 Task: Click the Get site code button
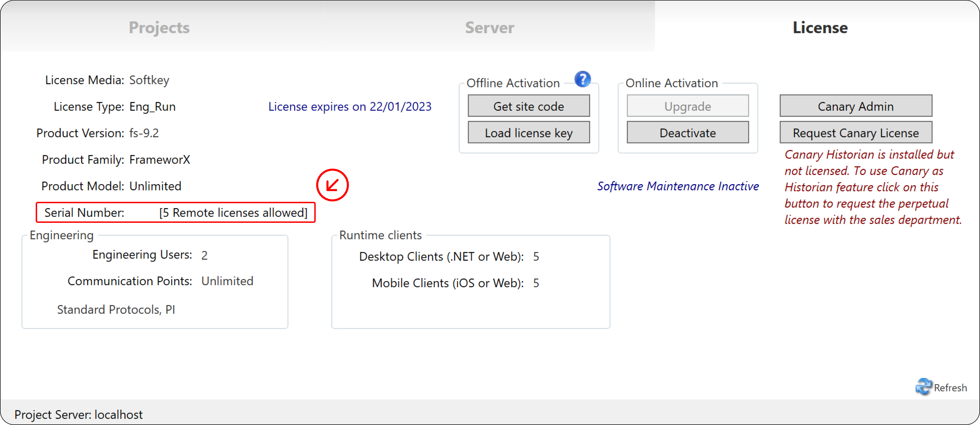[x=529, y=106]
